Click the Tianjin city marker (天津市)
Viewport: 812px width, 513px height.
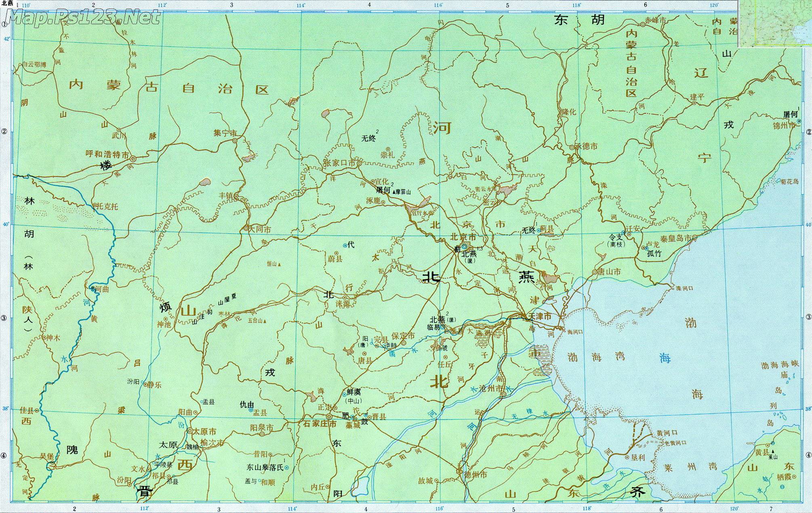pos(524,316)
